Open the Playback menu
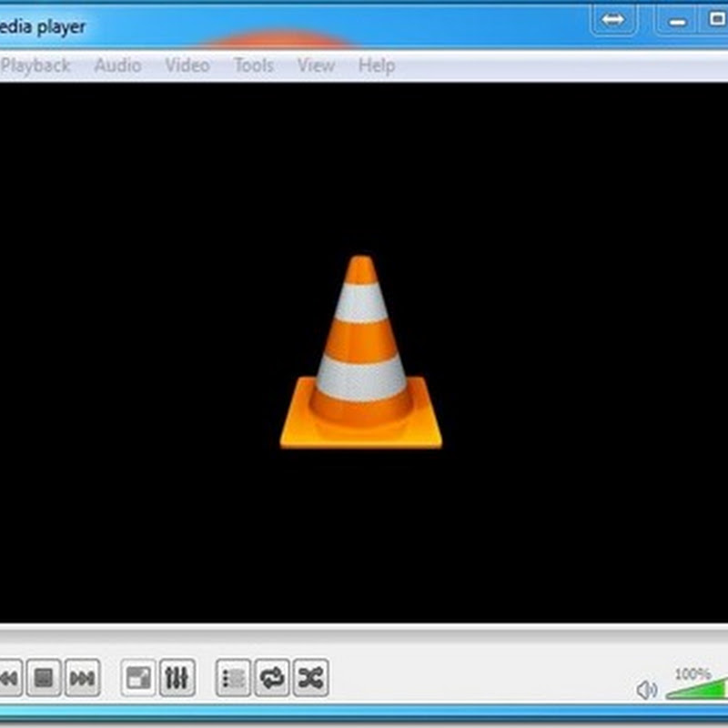This screenshot has width=728, height=728. [x=35, y=66]
